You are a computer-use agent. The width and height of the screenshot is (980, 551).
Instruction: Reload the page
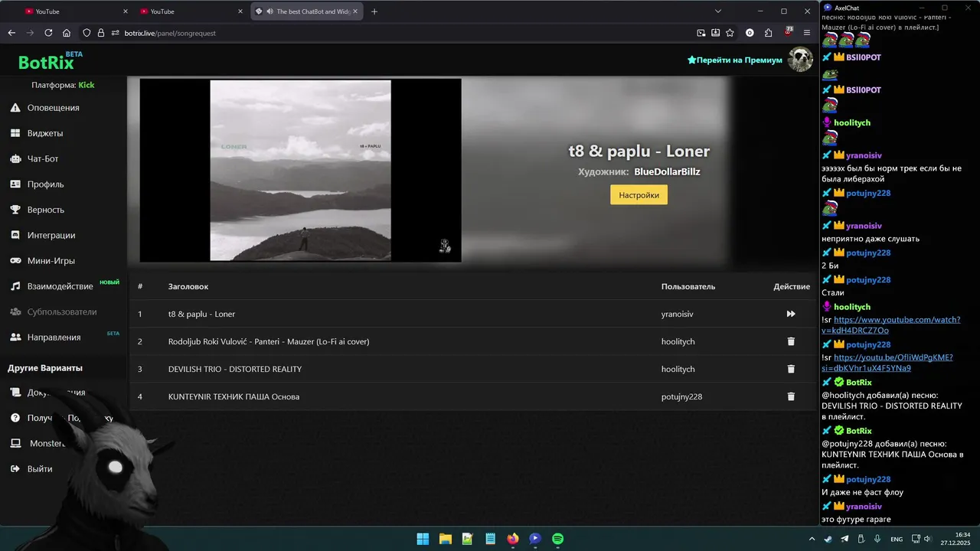coord(48,33)
